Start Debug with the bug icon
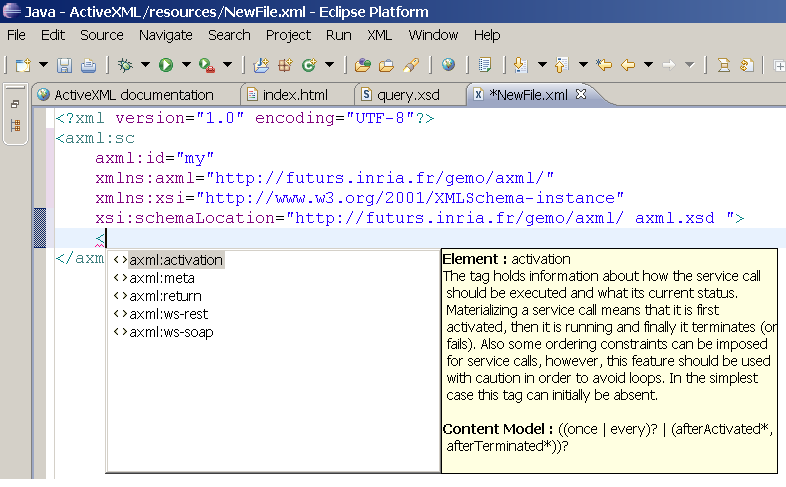Screen dimensions: 786x487 [125, 65]
